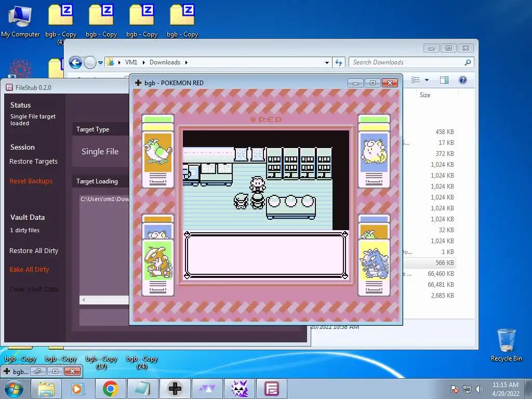Click the loaded target path in FileStub list
Screen dimensions: 532x399
pyautogui.click(x=104, y=199)
